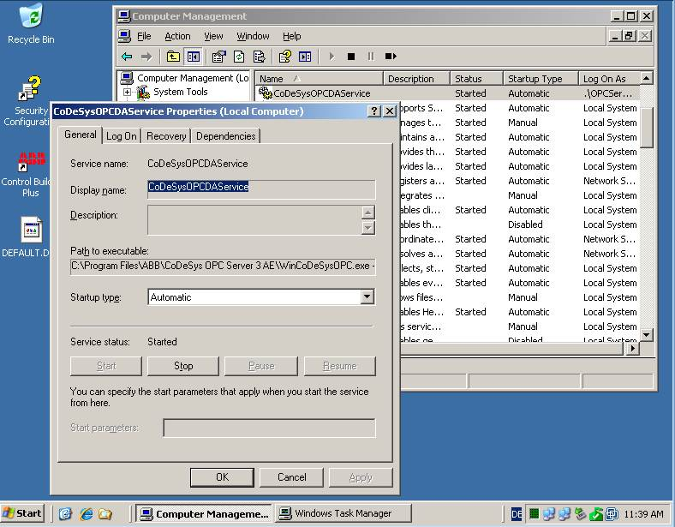
Task: Click the System Tools node icon
Action: [x=143, y=92]
